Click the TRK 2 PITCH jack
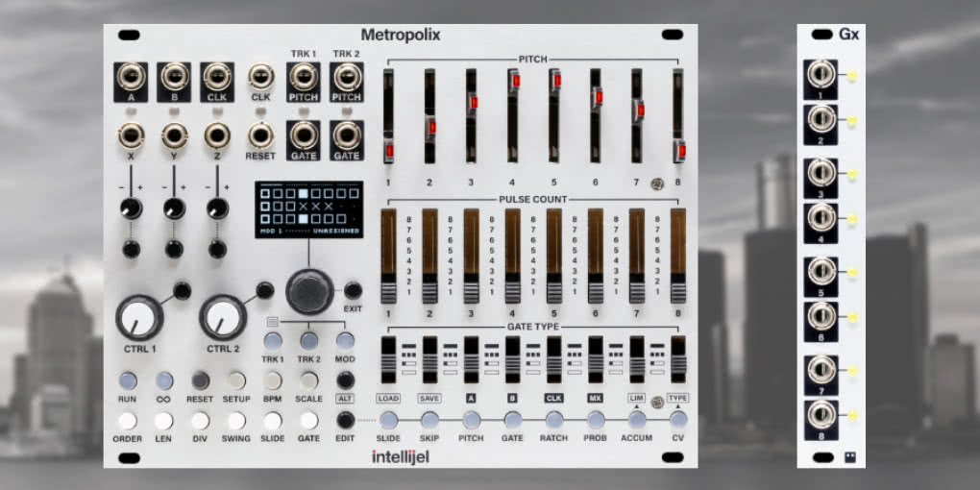Image resolution: width=980 pixels, height=490 pixels. [346, 76]
